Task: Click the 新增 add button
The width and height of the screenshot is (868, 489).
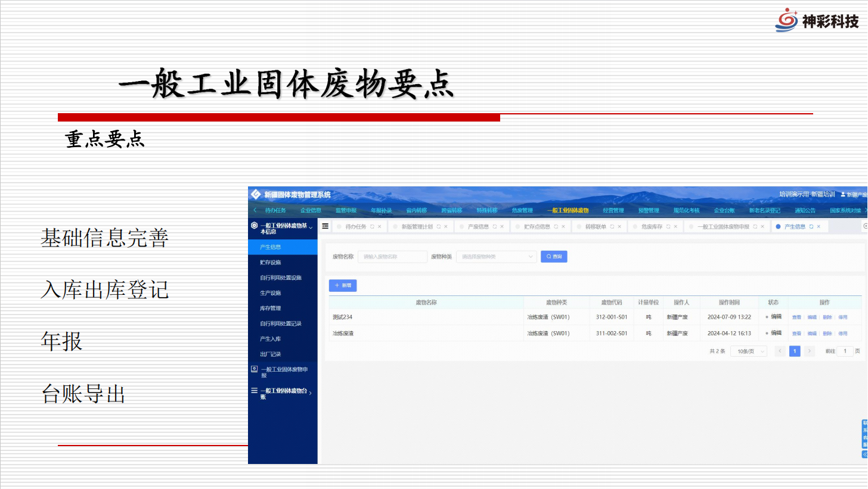Action: point(343,286)
